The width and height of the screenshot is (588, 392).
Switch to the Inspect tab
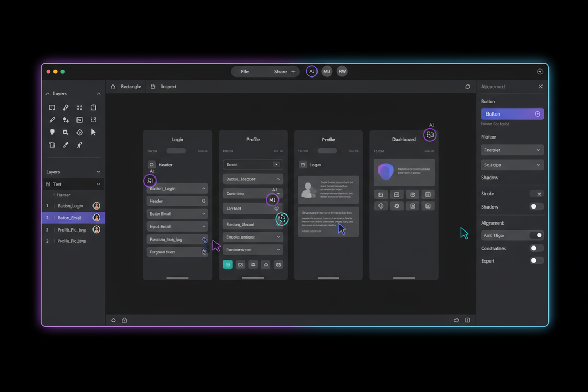tap(168, 87)
